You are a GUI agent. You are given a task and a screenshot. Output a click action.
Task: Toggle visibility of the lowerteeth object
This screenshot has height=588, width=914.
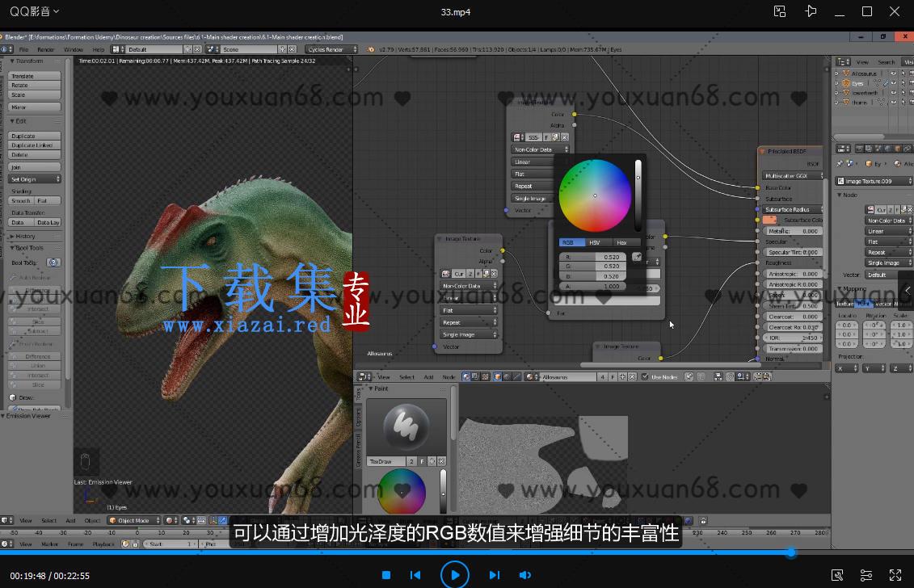click(x=893, y=93)
